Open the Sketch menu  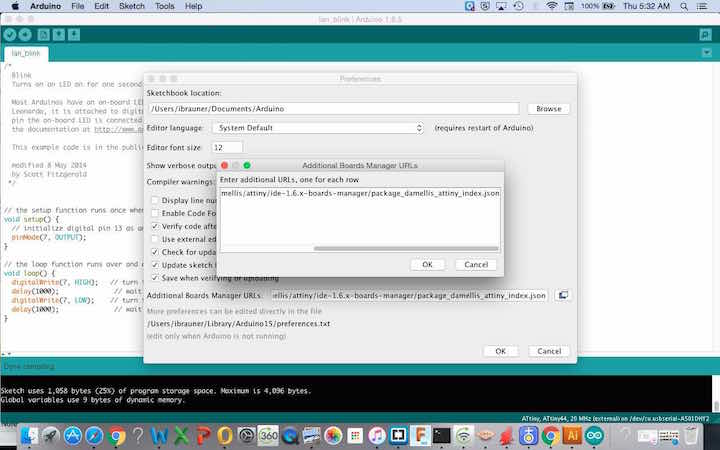pos(131,6)
